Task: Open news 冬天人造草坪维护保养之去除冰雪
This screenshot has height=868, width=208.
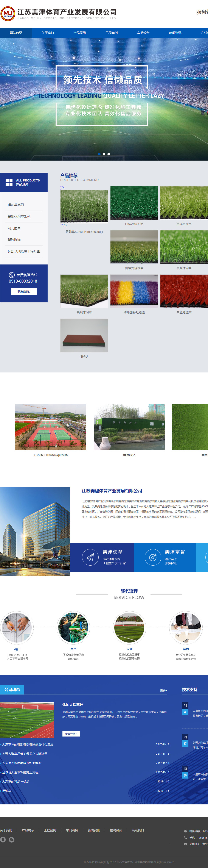Action: 25,754
